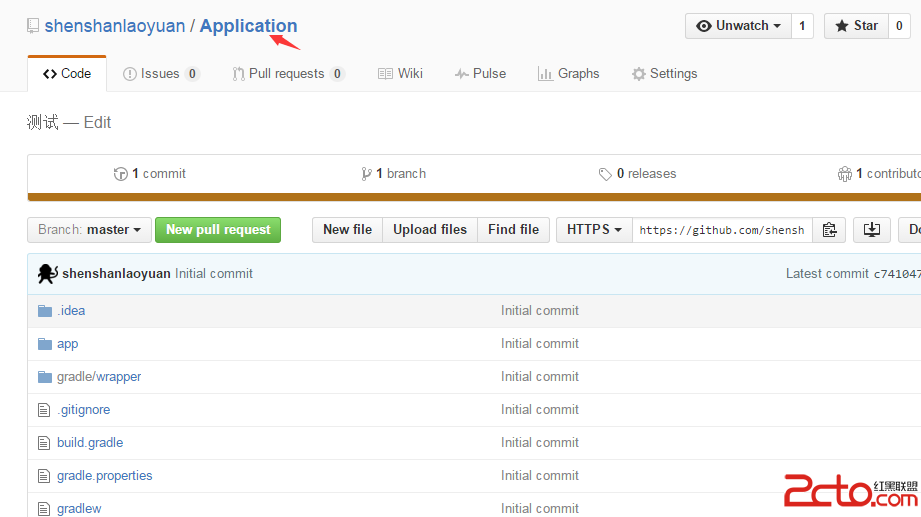Click the gradle.properties file icon
Viewport: 921px width, 517px height.
click(x=44, y=476)
